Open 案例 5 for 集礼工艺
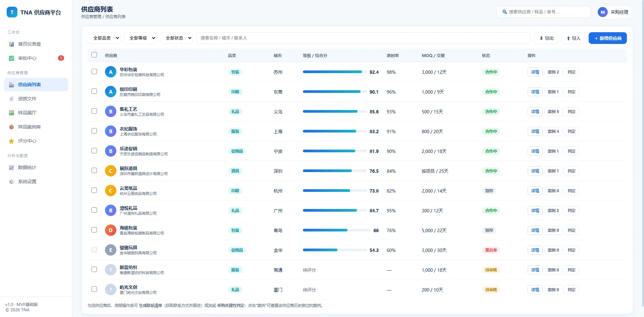Image resolution: width=644 pixels, height=317 pixels. [553, 111]
